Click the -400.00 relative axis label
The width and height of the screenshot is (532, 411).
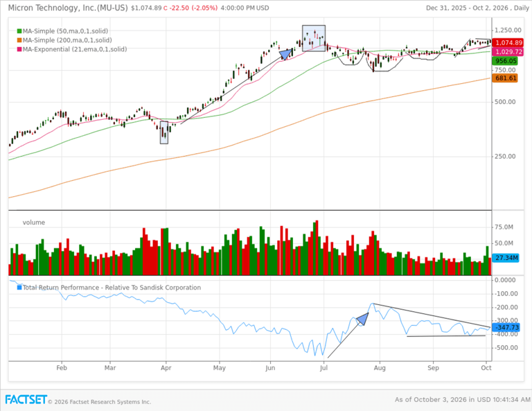[505, 334]
